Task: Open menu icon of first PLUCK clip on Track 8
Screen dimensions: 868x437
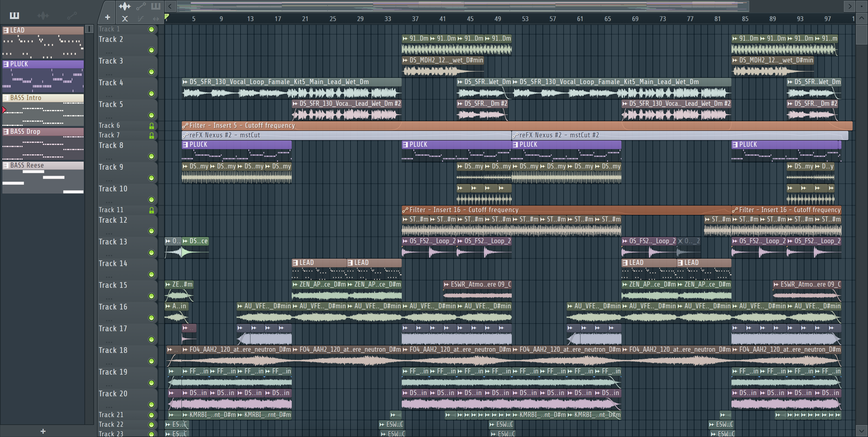Action: 185,145
